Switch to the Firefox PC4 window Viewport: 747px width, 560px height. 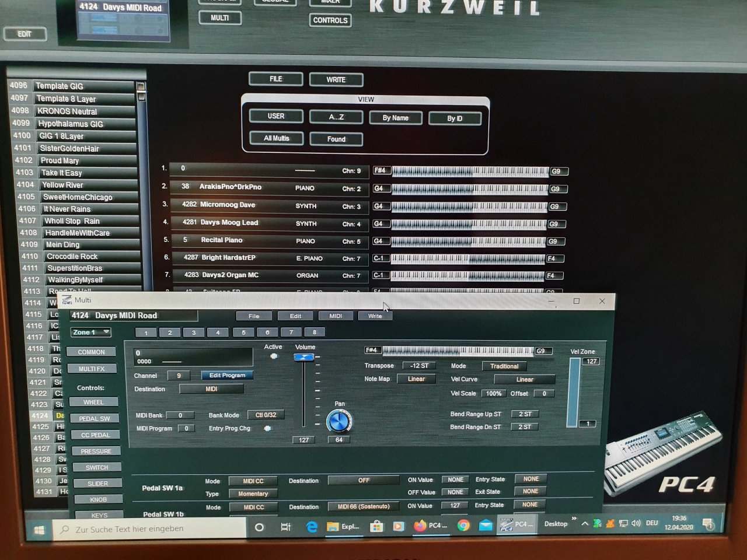430,526
